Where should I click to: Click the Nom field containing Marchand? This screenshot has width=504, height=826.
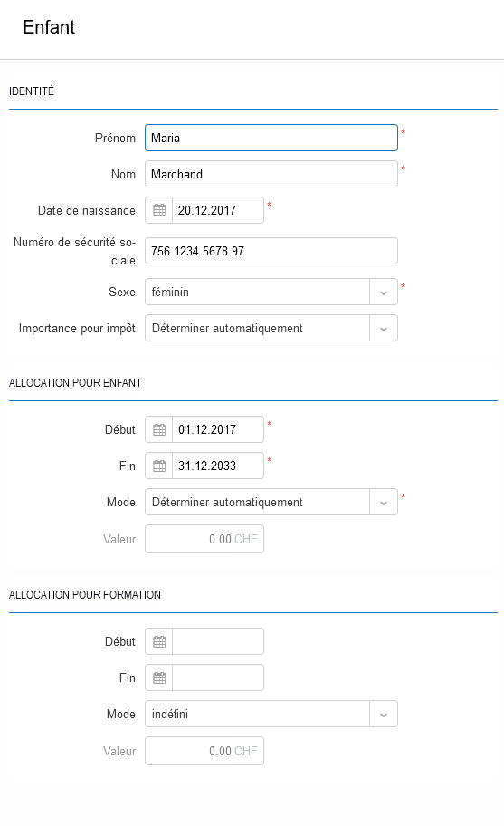coord(271,174)
